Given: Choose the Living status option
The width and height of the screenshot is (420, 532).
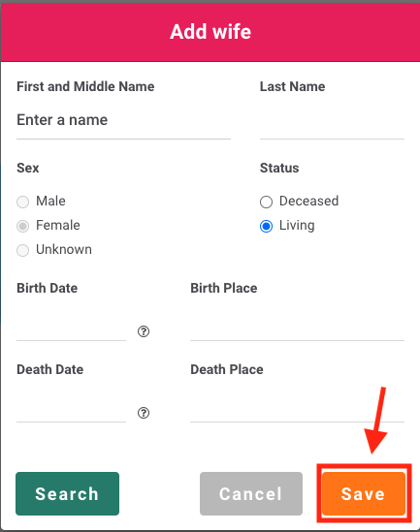Looking at the screenshot, I should 266,226.
